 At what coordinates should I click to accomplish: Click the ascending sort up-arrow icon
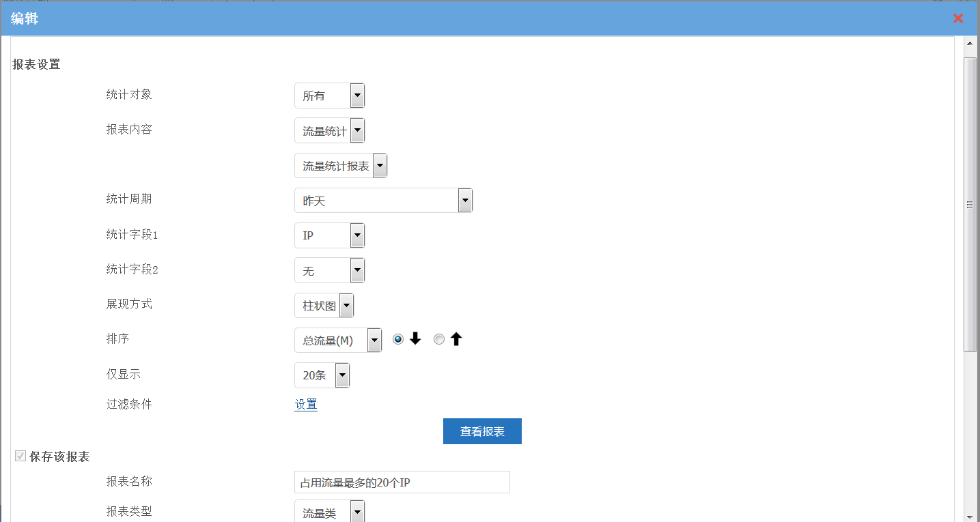click(456, 339)
